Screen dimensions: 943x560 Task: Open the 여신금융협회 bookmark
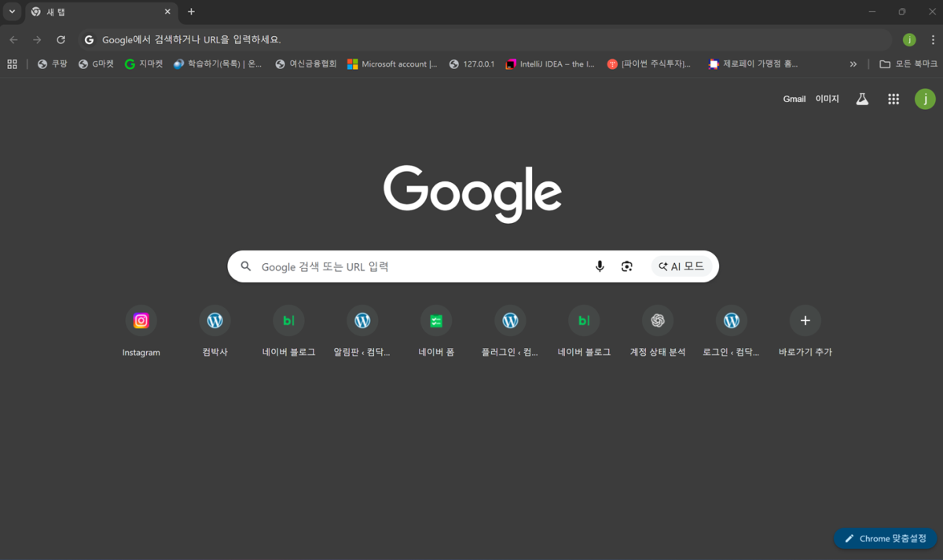pyautogui.click(x=306, y=64)
